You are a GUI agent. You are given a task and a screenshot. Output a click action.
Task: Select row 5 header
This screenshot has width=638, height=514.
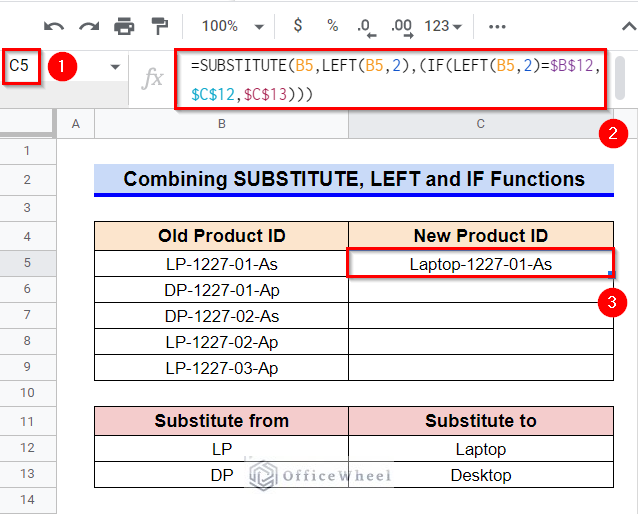pos(27,263)
